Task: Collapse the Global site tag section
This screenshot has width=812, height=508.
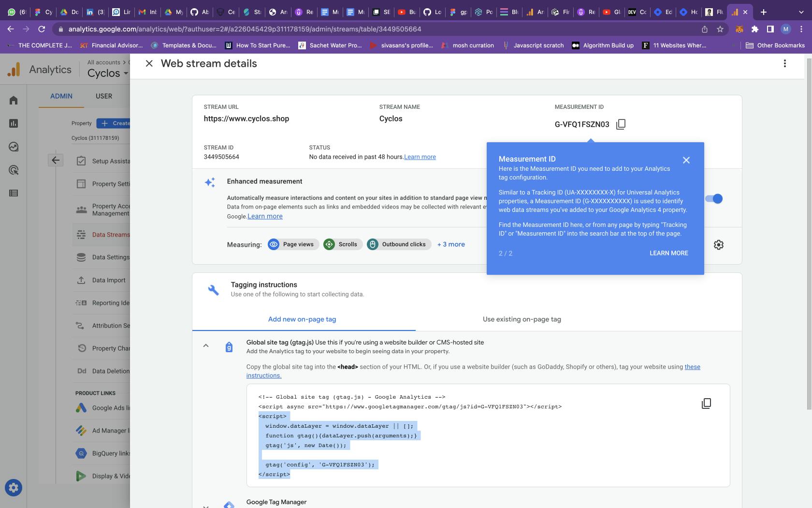Action: 206,345
